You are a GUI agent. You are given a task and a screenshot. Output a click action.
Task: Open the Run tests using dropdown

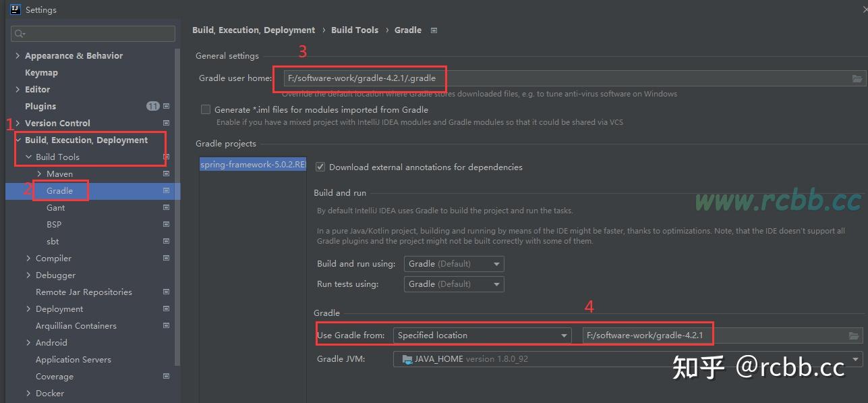(454, 284)
